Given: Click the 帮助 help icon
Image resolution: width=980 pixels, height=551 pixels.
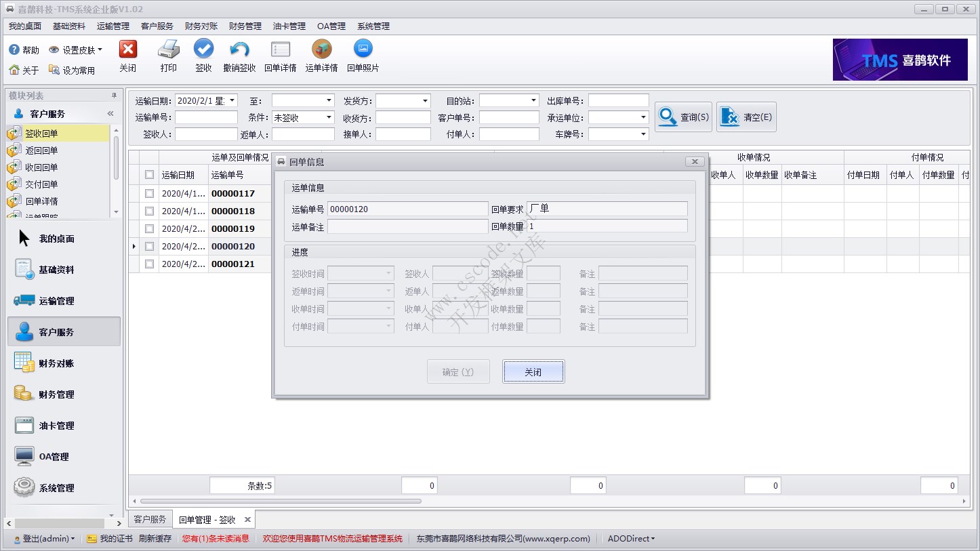Looking at the screenshot, I should pos(14,50).
